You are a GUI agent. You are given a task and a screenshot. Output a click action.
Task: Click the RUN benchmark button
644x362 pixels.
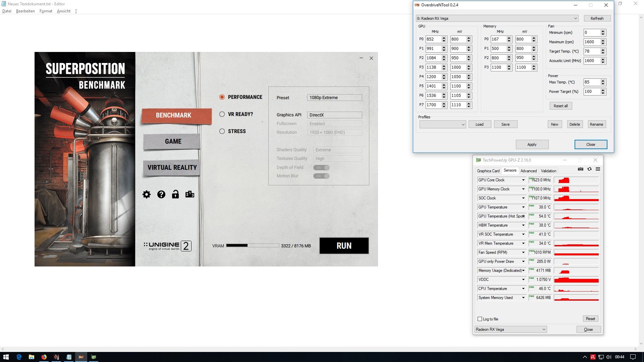point(344,246)
